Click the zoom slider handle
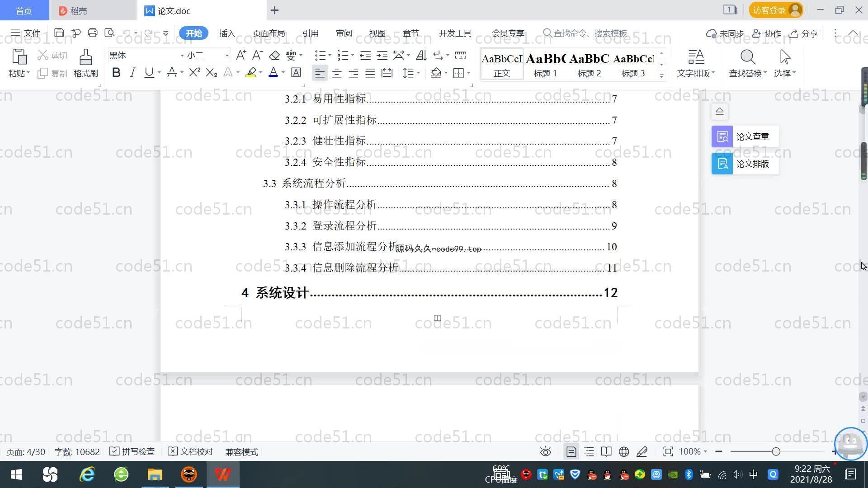The height and width of the screenshot is (488, 868). pyautogui.click(x=776, y=452)
